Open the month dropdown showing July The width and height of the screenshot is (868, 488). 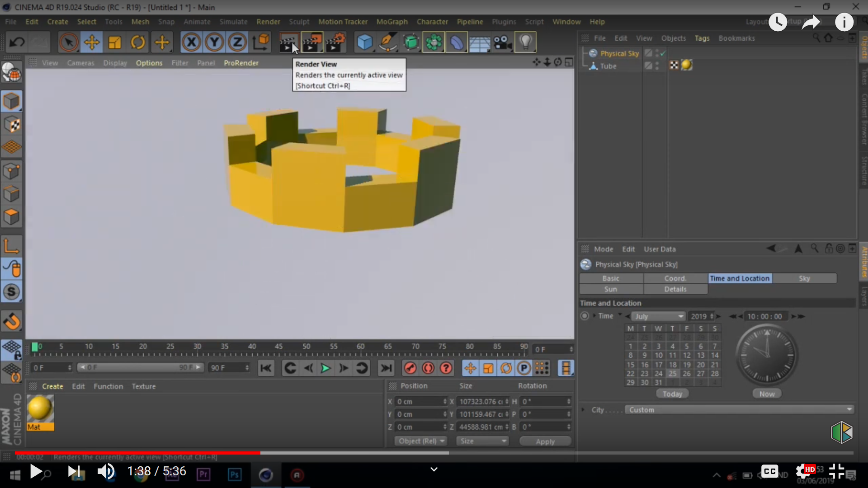(658, 316)
